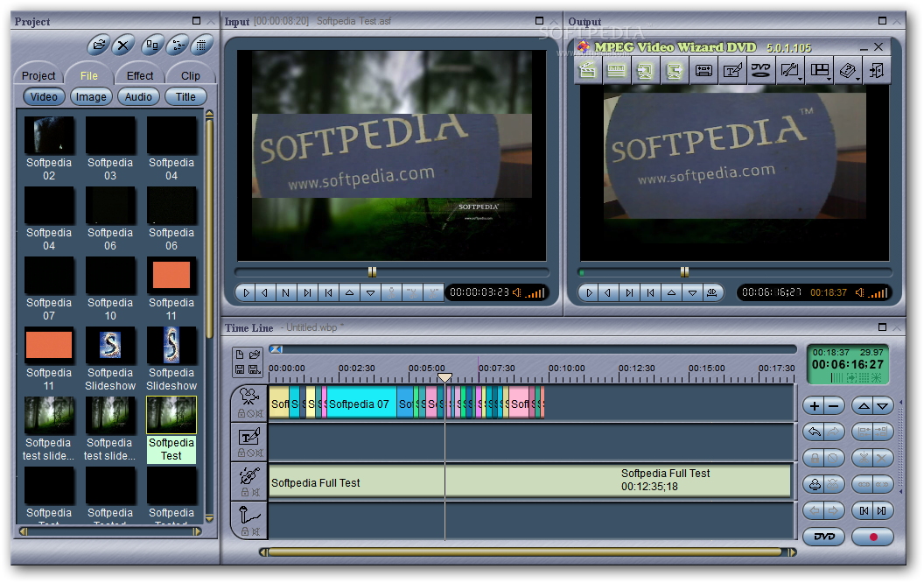
Task: Select the Video filter button
Action: coord(45,96)
